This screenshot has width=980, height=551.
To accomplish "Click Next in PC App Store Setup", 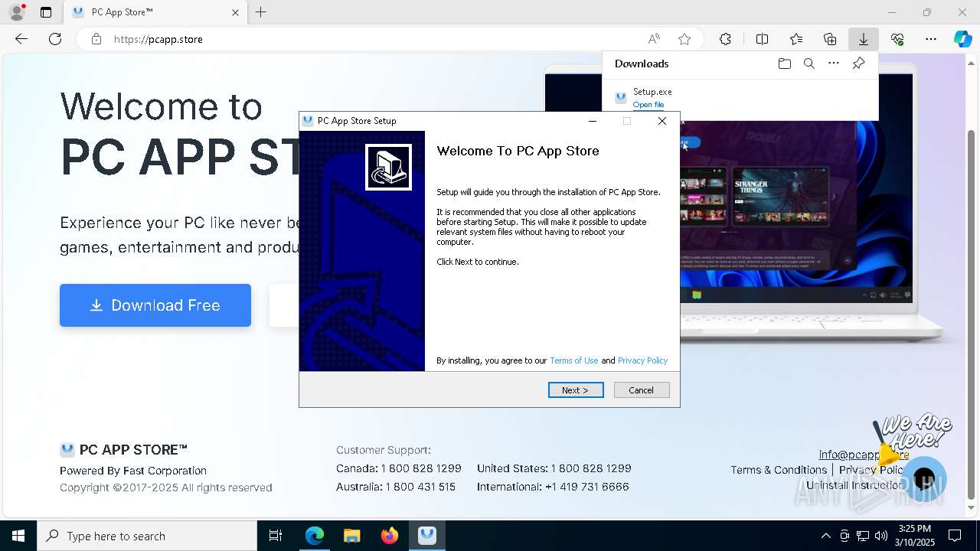I will coord(576,390).
